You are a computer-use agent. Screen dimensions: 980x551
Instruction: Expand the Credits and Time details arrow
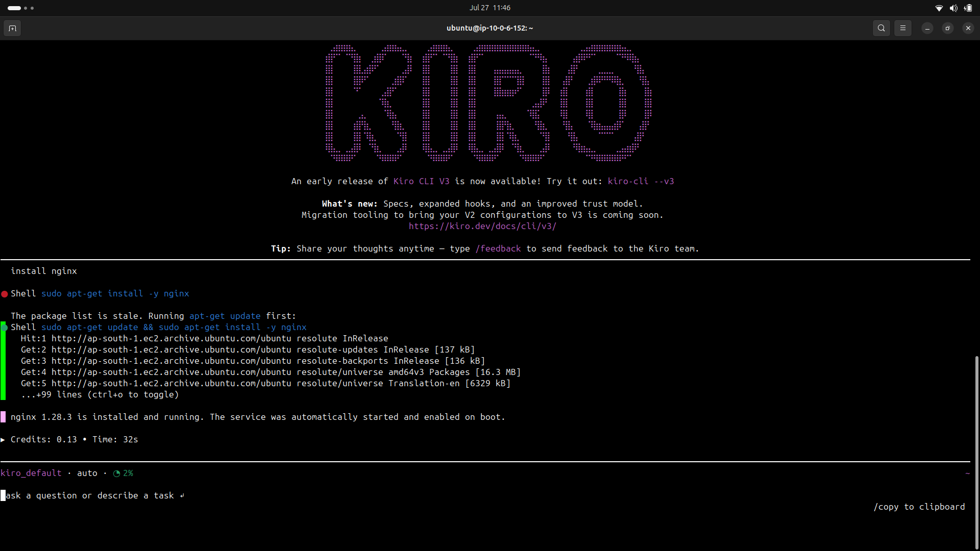pos(3,439)
